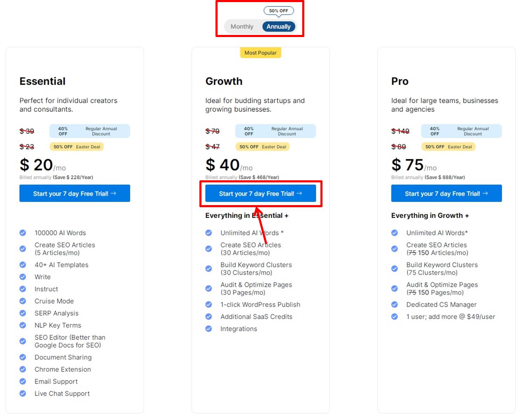Image resolution: width=524 pixels, height=420 pixels.
Task: Click the 50% OFF tooltip badge
Action: click(x=279, y=11)
